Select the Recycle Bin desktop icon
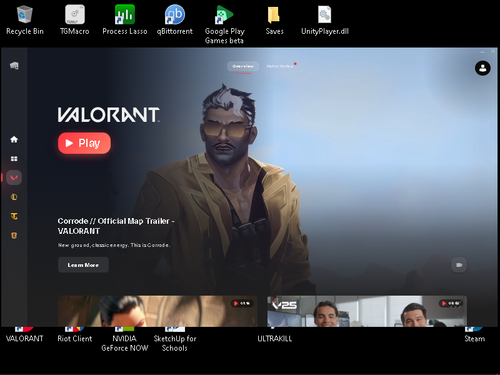 [25, 20]
